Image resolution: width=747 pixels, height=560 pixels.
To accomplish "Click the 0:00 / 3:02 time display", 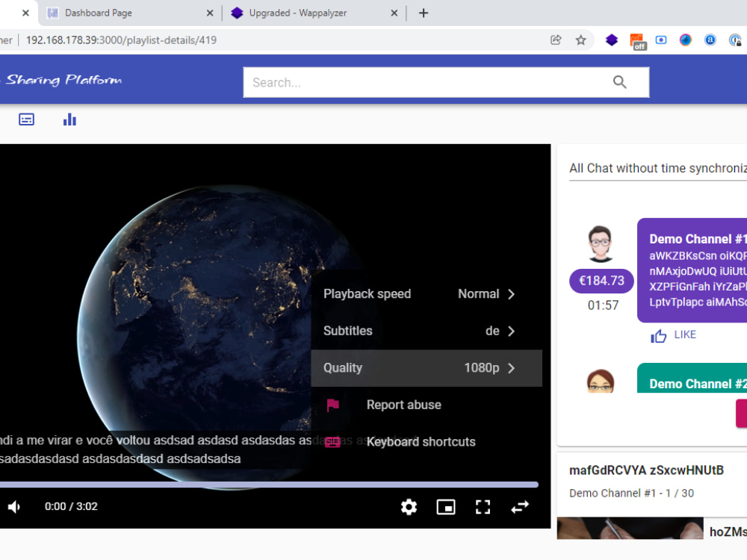I will pos(71,507).
